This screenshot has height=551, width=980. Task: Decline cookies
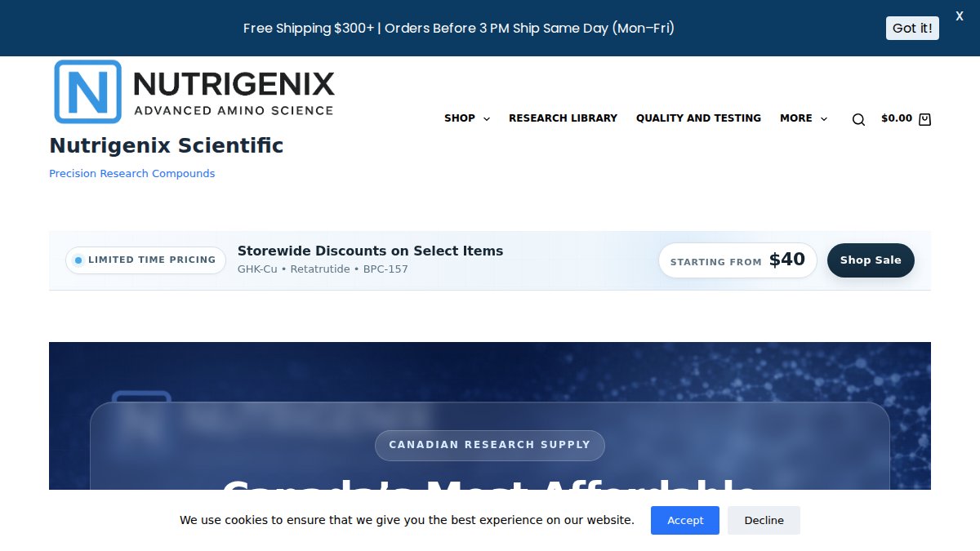764,521
